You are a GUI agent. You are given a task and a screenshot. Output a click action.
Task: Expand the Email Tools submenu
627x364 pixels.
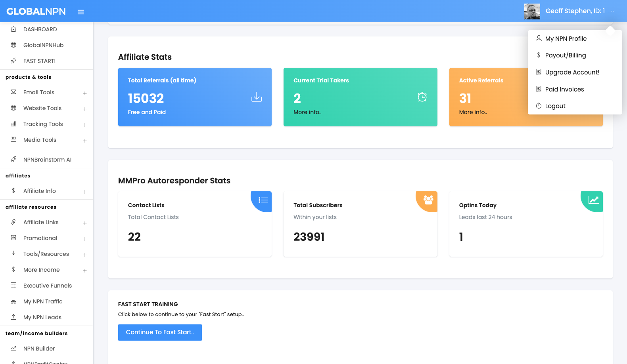click(x=84, y=93)
